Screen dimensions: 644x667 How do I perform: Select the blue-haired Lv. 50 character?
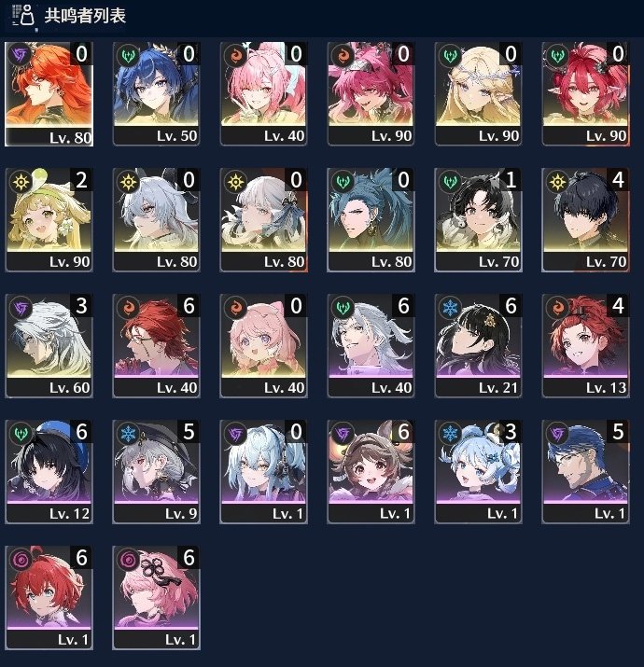pyautogui.click(x=156, y=94)
